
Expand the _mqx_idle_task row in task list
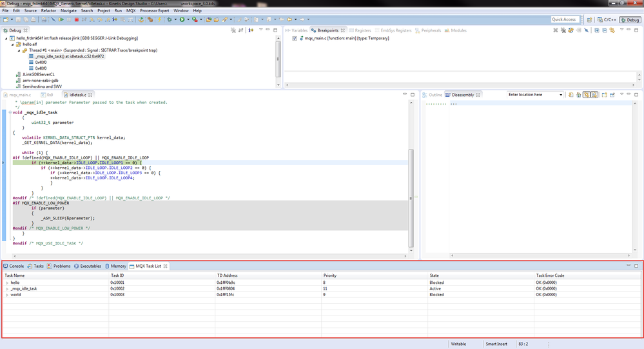(x=7, y=289)
